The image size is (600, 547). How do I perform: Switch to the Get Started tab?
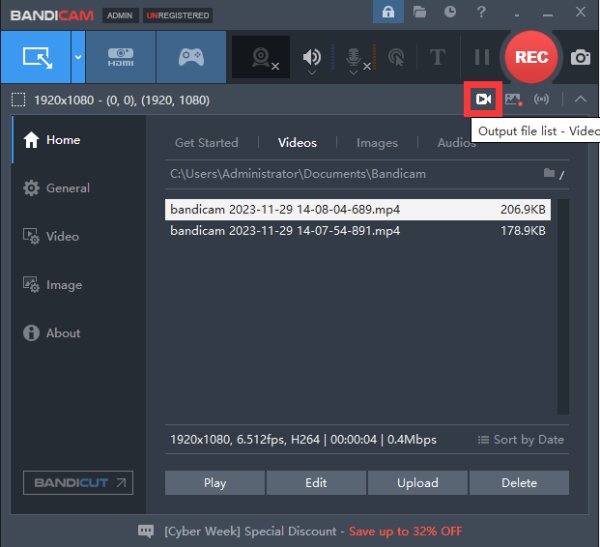[207, 143]
